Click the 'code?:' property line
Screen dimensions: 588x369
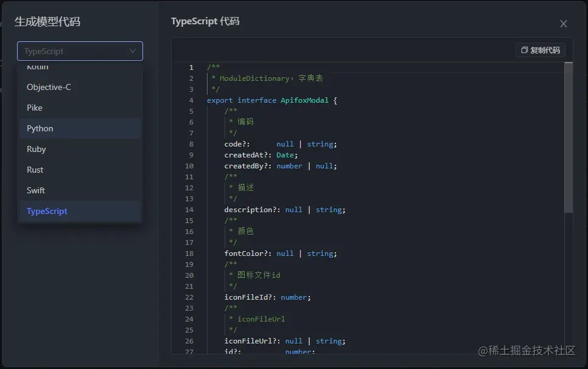(x=281, y=144)
